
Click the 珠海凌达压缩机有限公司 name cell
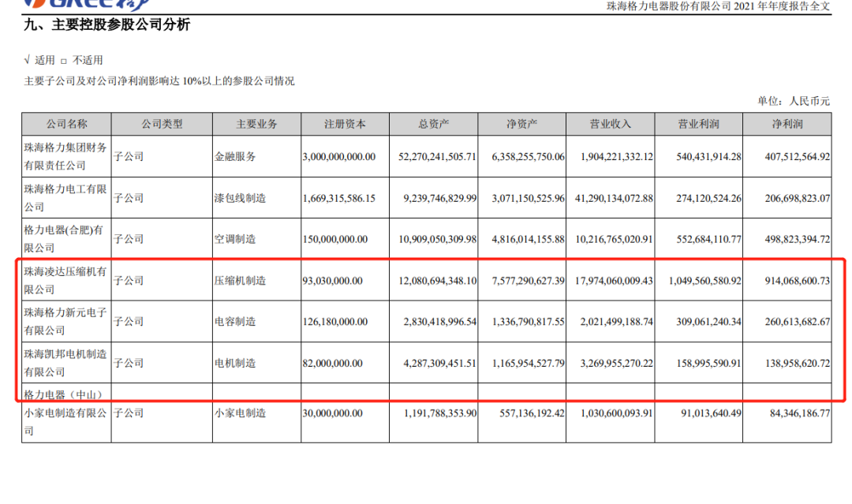pyautogui.click(x=65, y=280)
